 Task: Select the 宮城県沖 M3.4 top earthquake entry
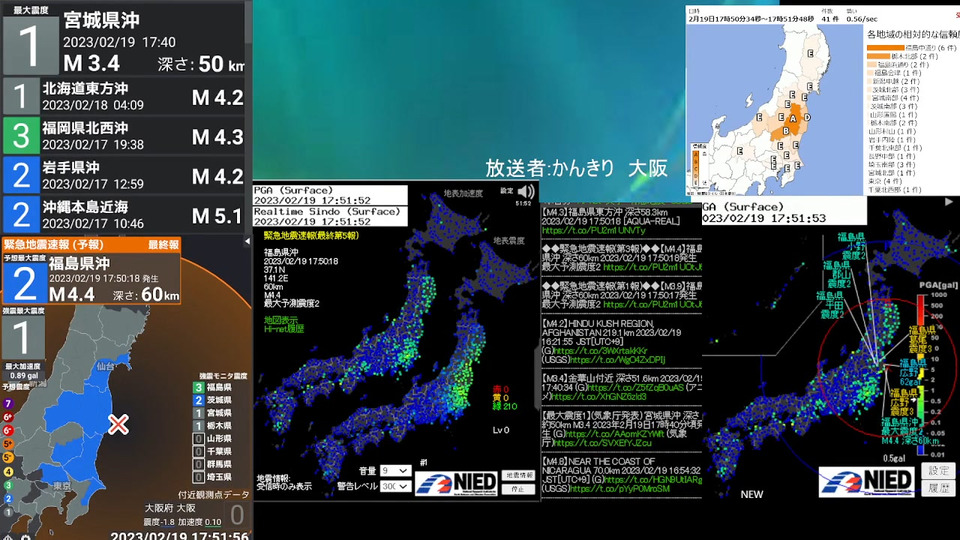point(124,39)
